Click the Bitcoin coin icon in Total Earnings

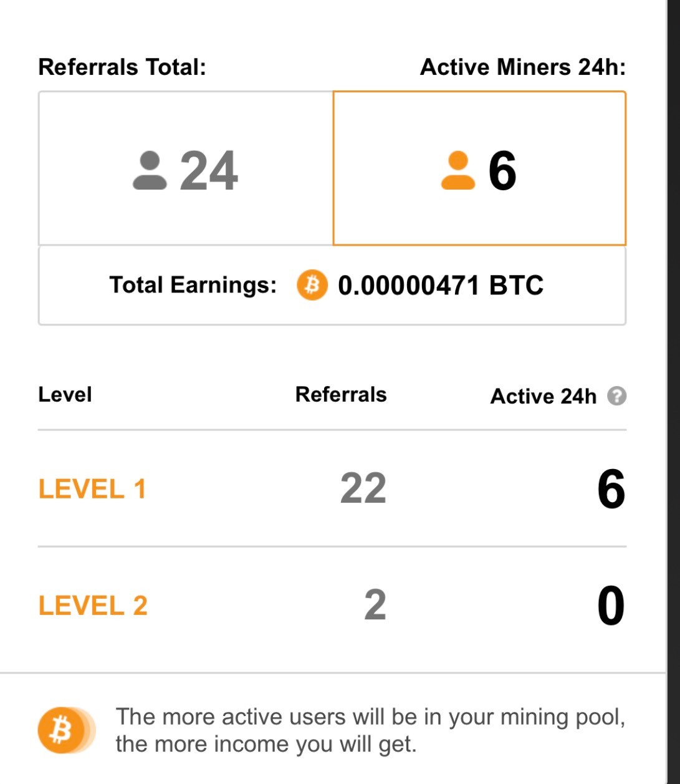coord(312,285)
